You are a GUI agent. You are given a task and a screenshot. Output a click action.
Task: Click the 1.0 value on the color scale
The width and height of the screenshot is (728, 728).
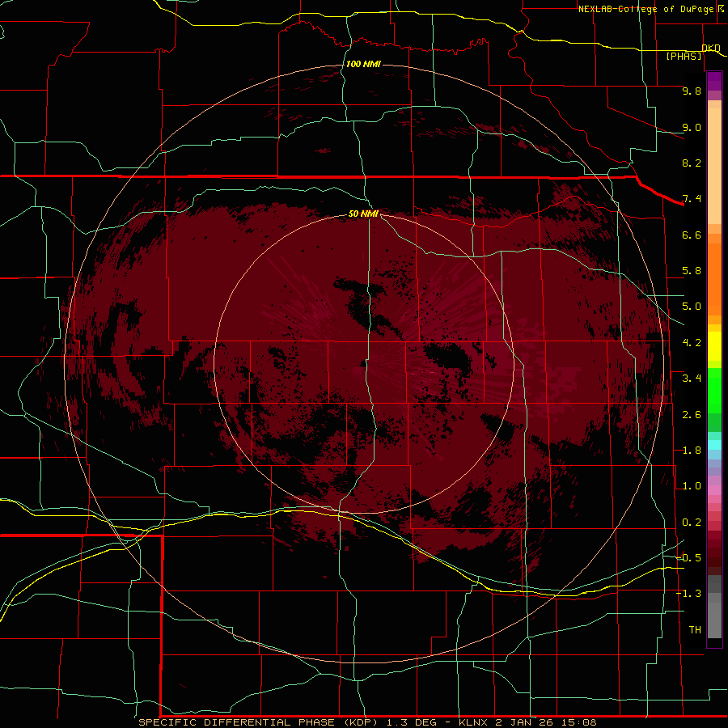coord(692,486)
